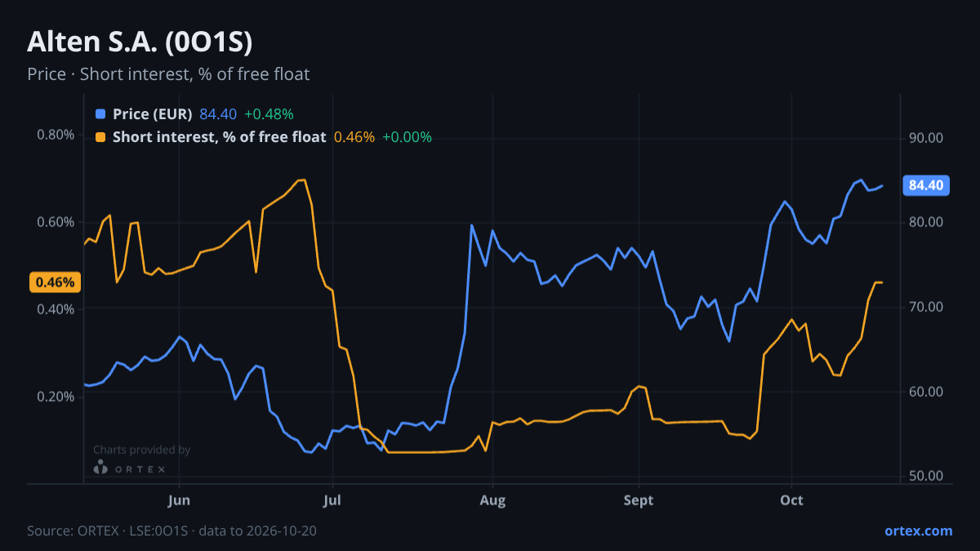Click the 0.40% left axis label
The image size is (980, 551).
coord(56,309)
